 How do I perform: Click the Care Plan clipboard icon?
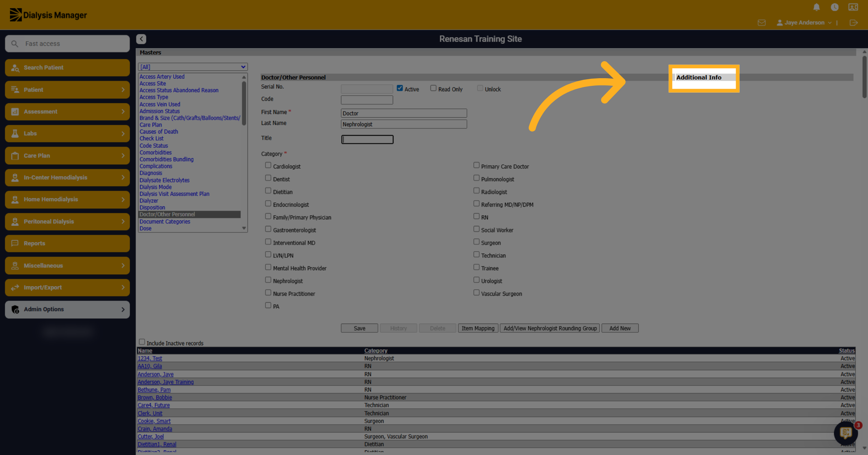point(15,156)
